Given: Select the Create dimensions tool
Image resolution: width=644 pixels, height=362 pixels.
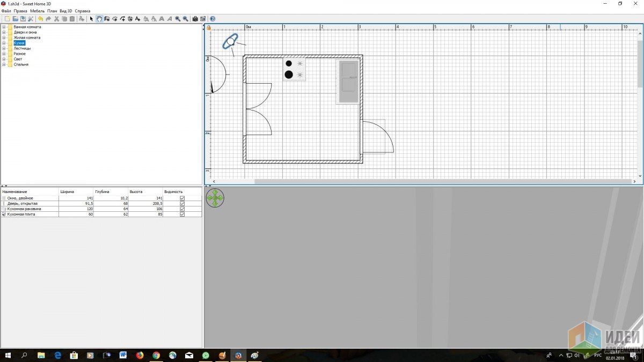Looking at the screenshot, I should pos(130,19).
